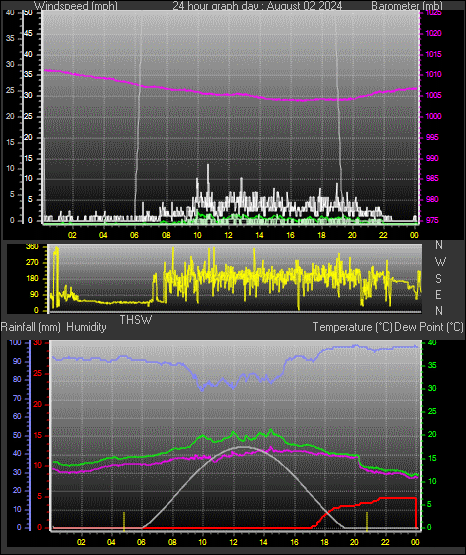Click the green 35 temperature axis value

click(x=432, y=366)
